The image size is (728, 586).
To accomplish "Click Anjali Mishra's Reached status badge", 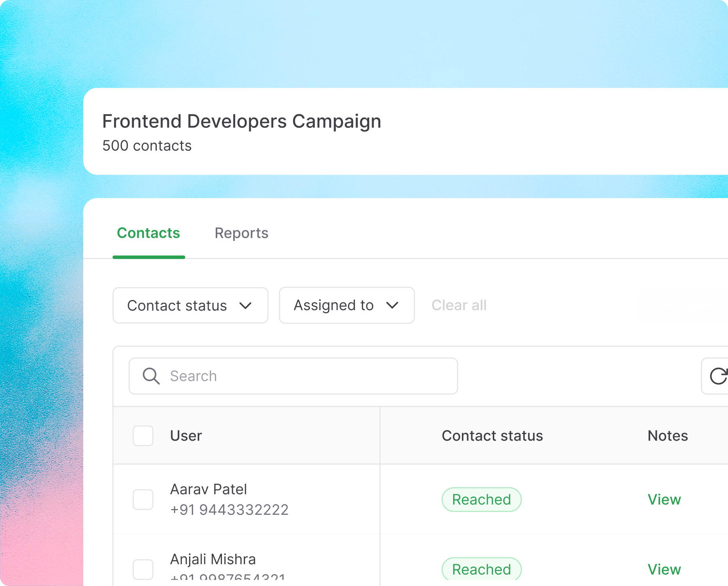I will point(481,569).
